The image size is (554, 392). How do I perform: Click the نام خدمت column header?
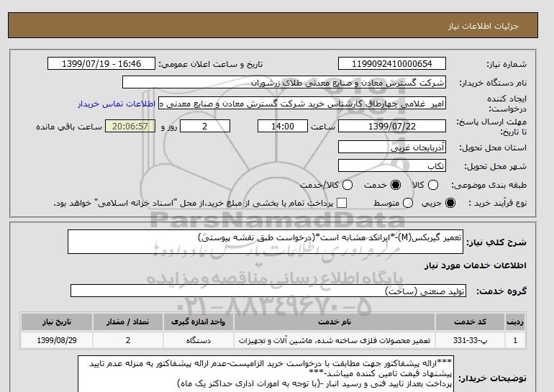click(x=335, y=322)
